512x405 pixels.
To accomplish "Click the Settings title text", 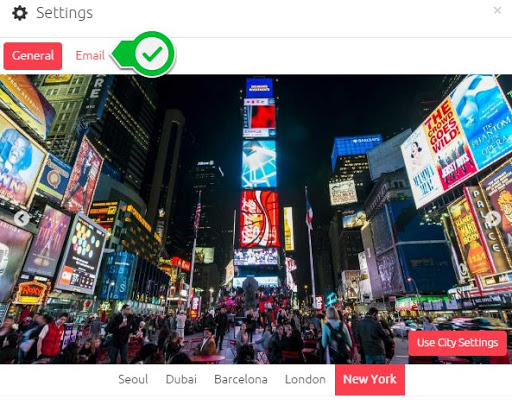I will pyautogui.click(x=64, y=13).
